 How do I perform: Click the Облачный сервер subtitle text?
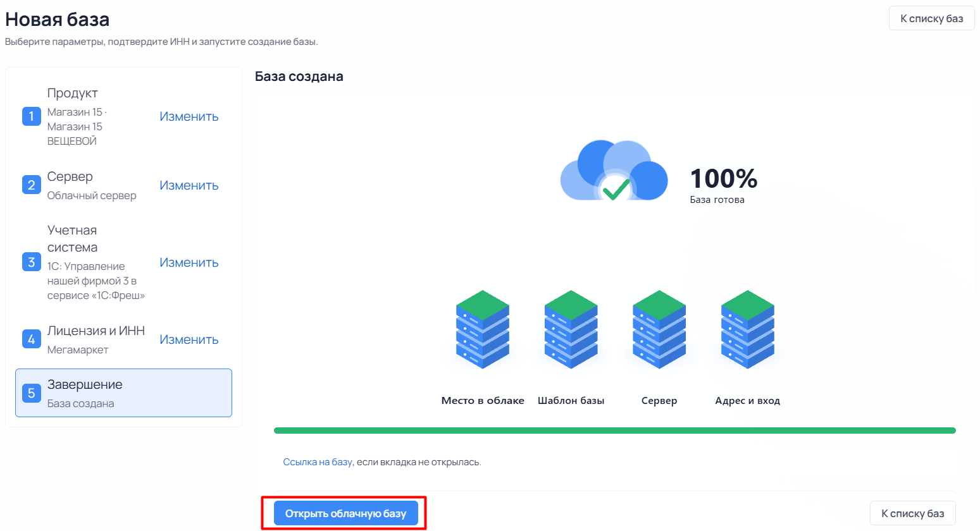point(92,195)
